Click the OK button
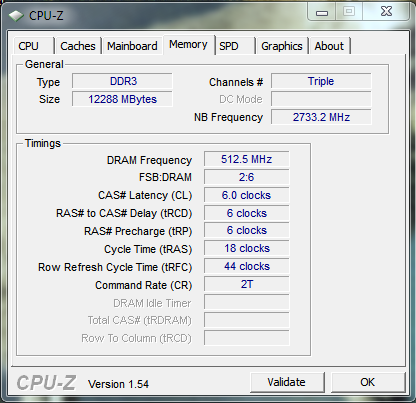This screenshot has width=416, height=403. pyautogui.click(x=368, y=382)
